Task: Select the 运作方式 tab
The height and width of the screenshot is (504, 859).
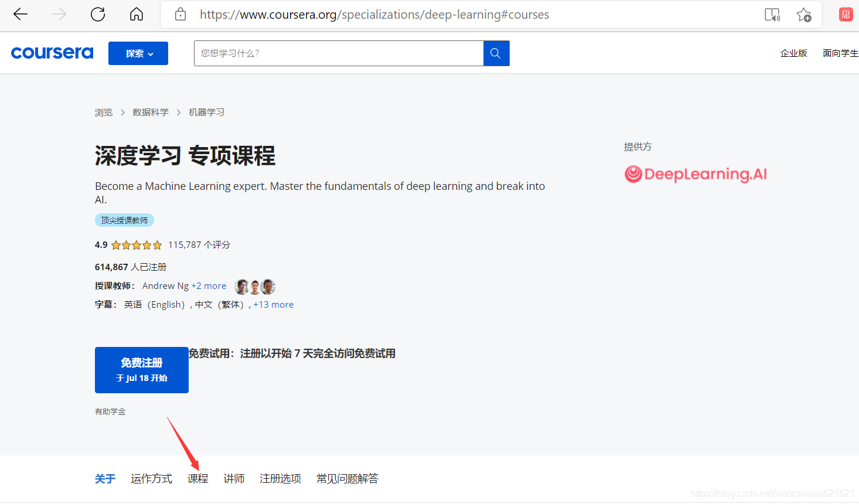Action: coord(151,479)
